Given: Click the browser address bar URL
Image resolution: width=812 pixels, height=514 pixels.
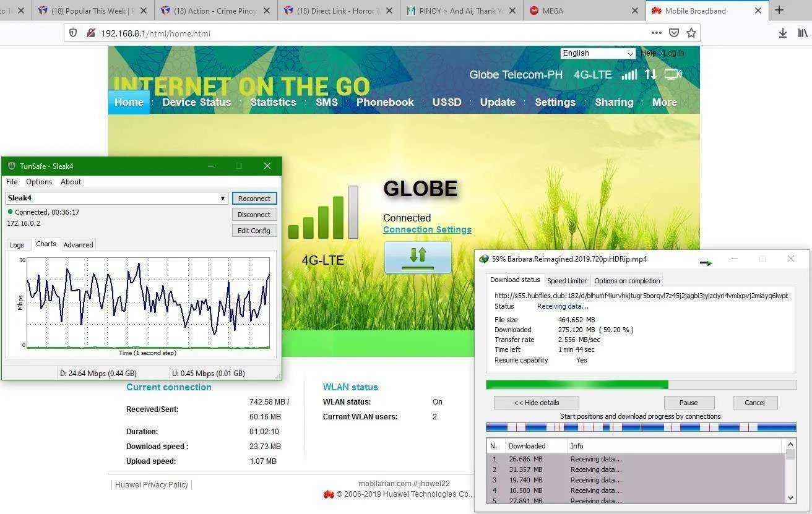Looking at the screenshot, I should 156,33.
